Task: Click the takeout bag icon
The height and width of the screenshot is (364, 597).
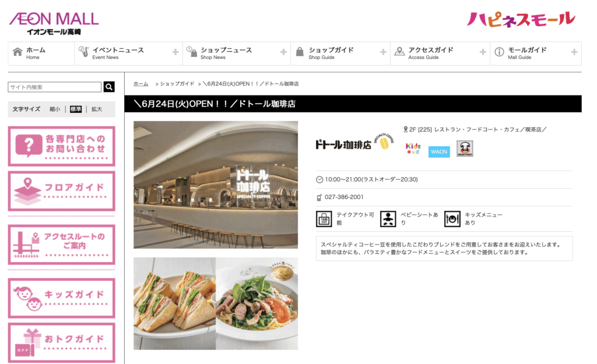Action: point(324,219)
